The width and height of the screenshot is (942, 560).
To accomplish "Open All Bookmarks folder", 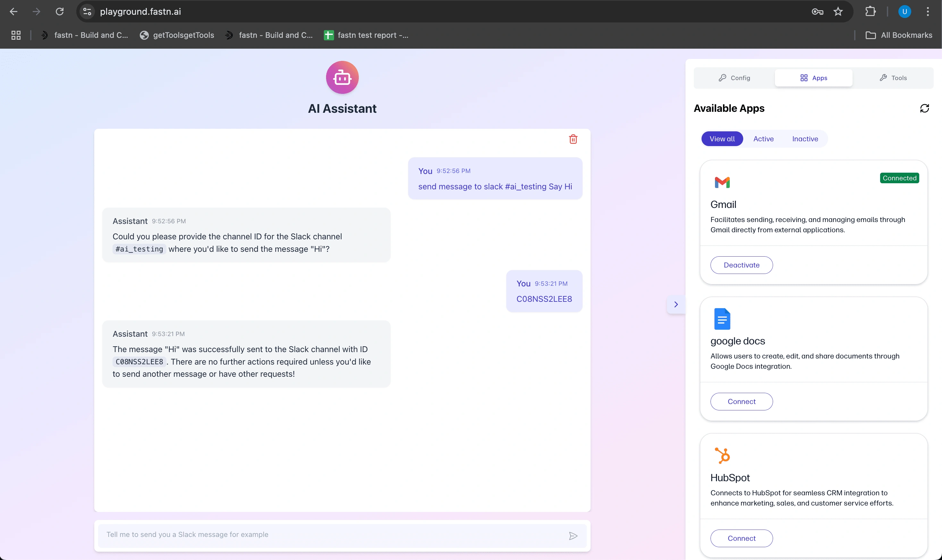I will coord(899,35).
